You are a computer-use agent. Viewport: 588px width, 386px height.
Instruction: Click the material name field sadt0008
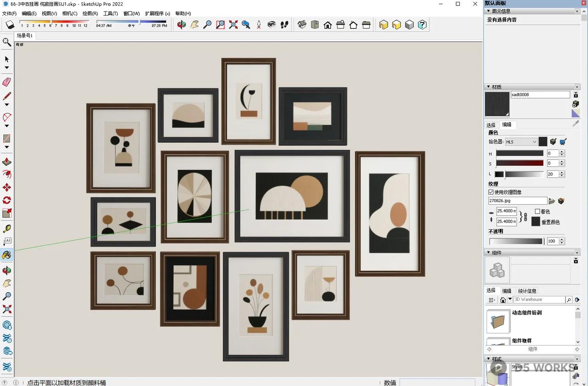point(540,95)
